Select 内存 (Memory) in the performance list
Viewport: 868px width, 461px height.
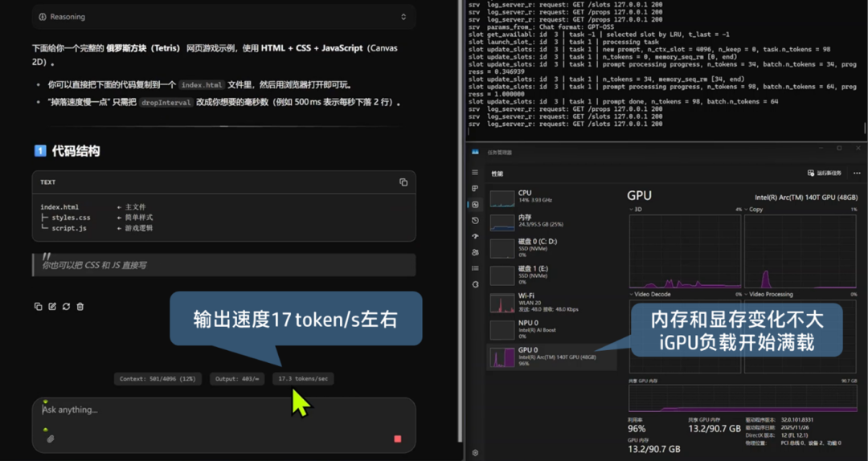pyautogui.click(x=552, y=222)
